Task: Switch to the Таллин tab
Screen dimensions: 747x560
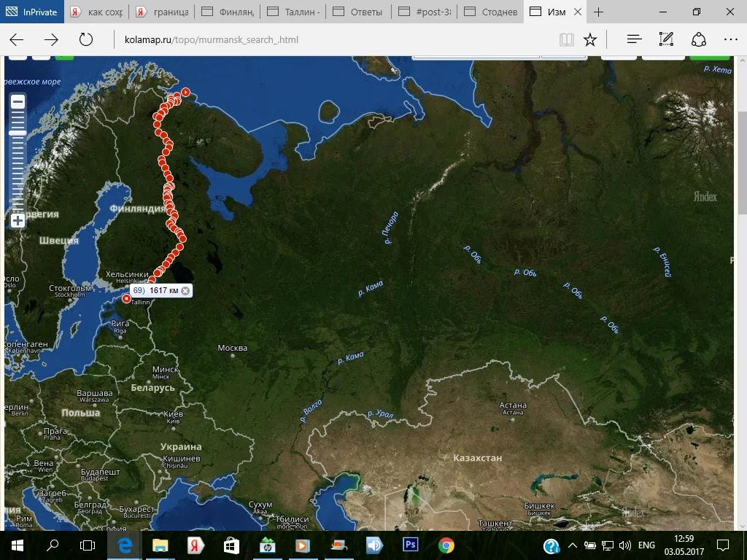Action: [x=294, y=12]
